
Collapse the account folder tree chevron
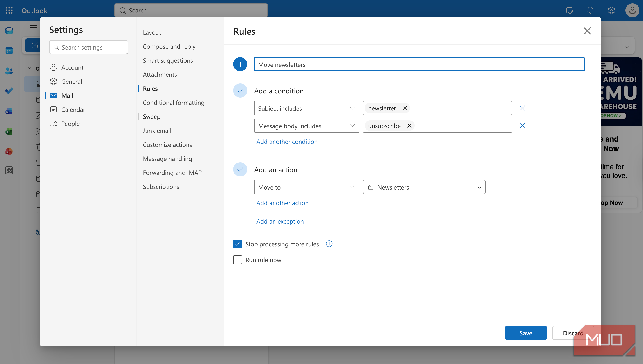(x=29, y=68)
